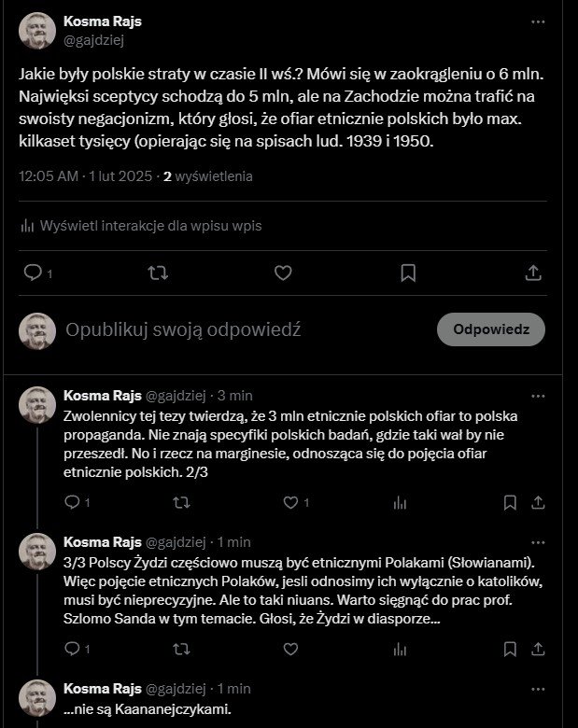Open more options on the 3/3 reply
Image resolution: width=578 pixels, height=728 pixels.
tap(538, 542)
